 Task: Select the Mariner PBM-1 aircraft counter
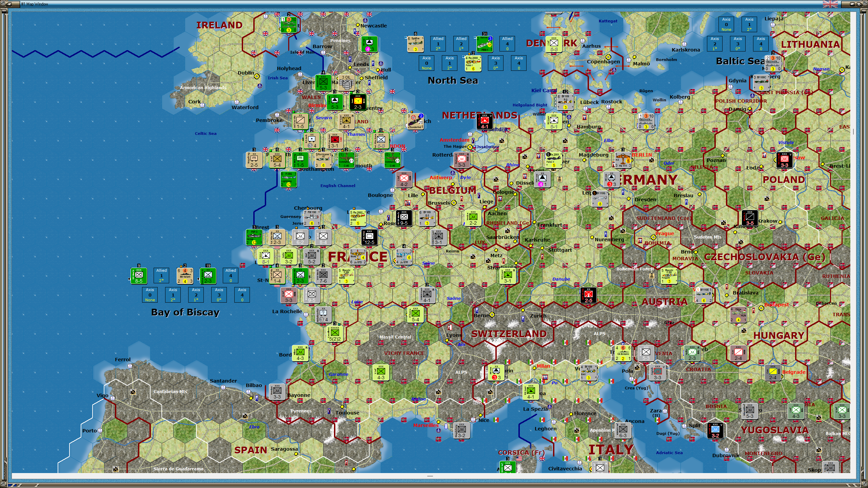tap(485, 44)
